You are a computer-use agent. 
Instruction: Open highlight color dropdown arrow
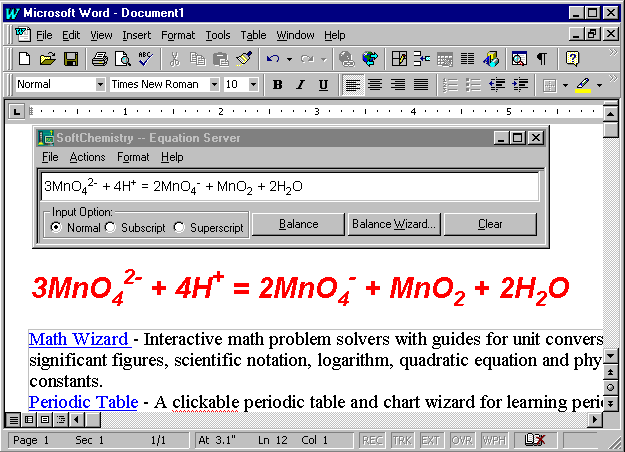click(599, 85)
